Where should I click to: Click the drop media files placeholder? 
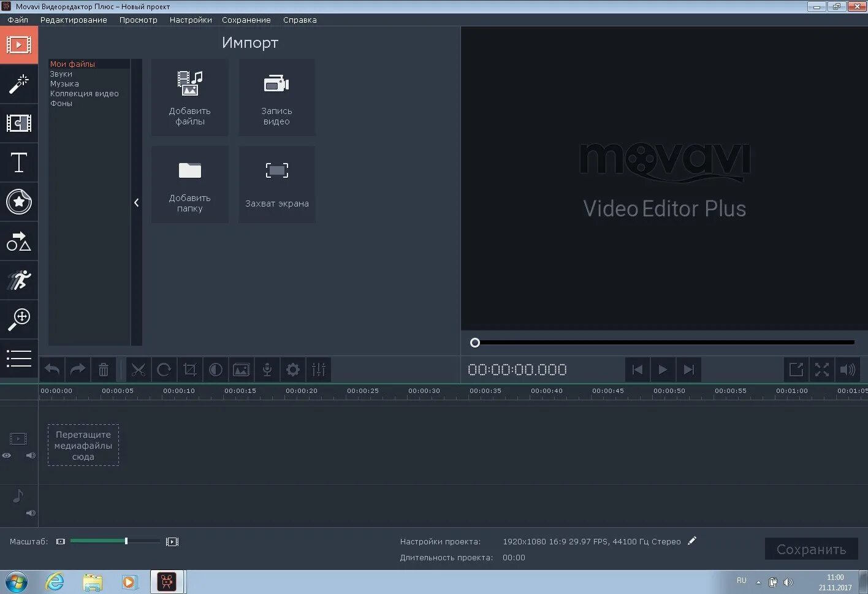pos(83,445)
